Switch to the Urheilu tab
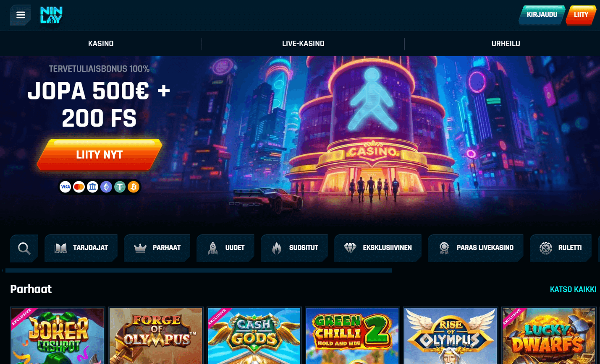Image resolution: width=600 pixels, height=364 pixels. [x=506, y=44]
